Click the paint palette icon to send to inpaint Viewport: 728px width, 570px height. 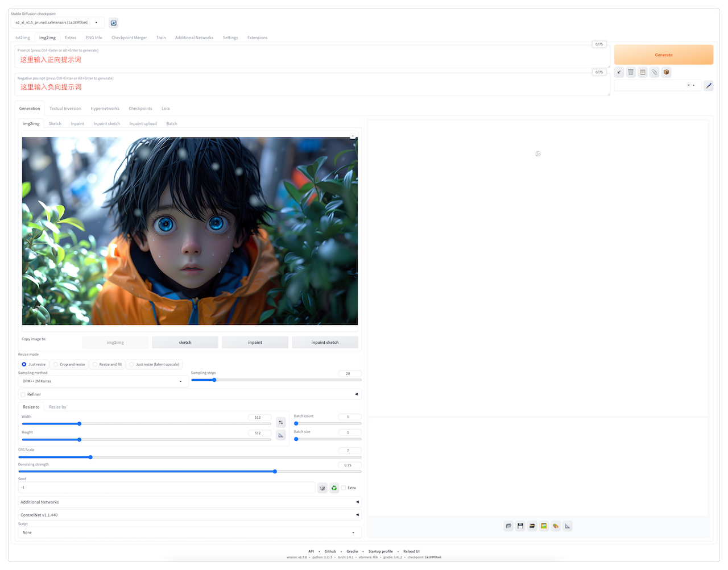click(x=556, y=526)
